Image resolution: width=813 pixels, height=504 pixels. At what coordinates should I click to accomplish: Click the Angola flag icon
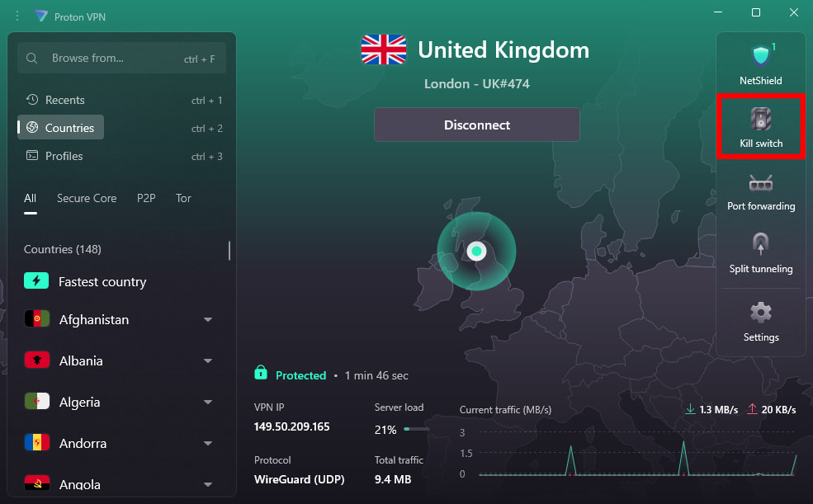pos(37,483)
